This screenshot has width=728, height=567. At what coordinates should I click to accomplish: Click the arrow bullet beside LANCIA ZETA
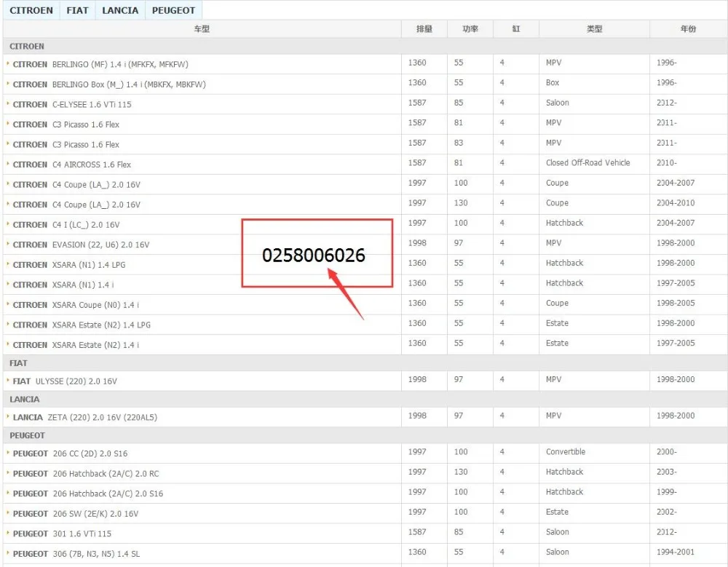8,416
